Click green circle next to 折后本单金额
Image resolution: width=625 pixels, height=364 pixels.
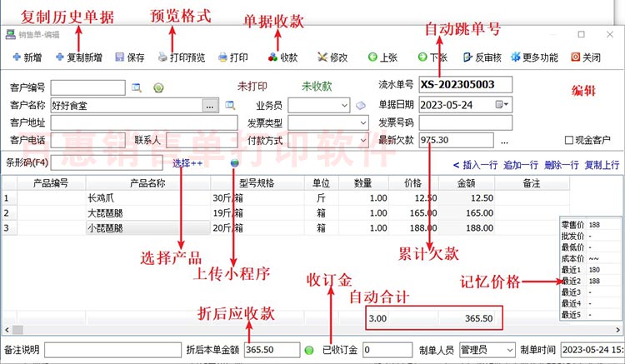pyautogui.click(x=309, y=350)
